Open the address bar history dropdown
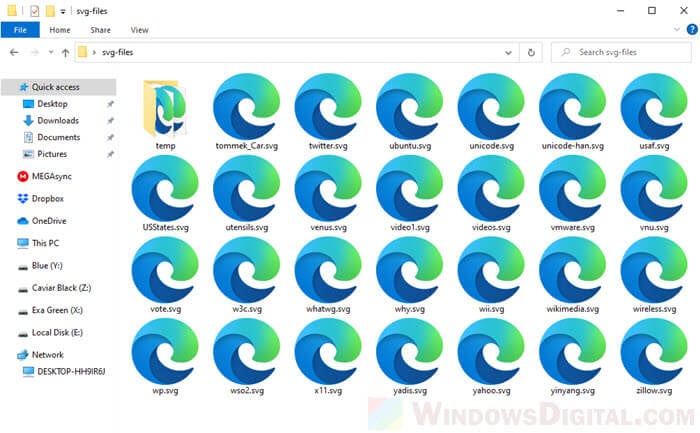This screenshot has width=700, height=433. point(510,52)
